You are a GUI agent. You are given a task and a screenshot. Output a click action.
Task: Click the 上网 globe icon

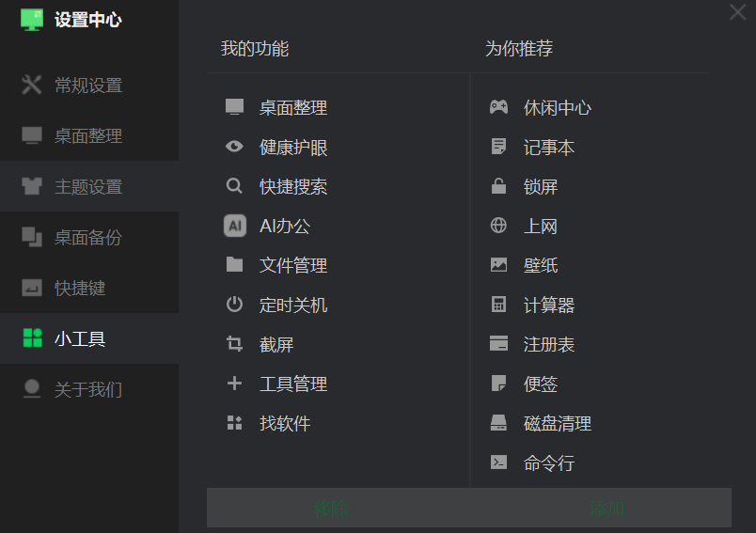click(x=498, y=226)
